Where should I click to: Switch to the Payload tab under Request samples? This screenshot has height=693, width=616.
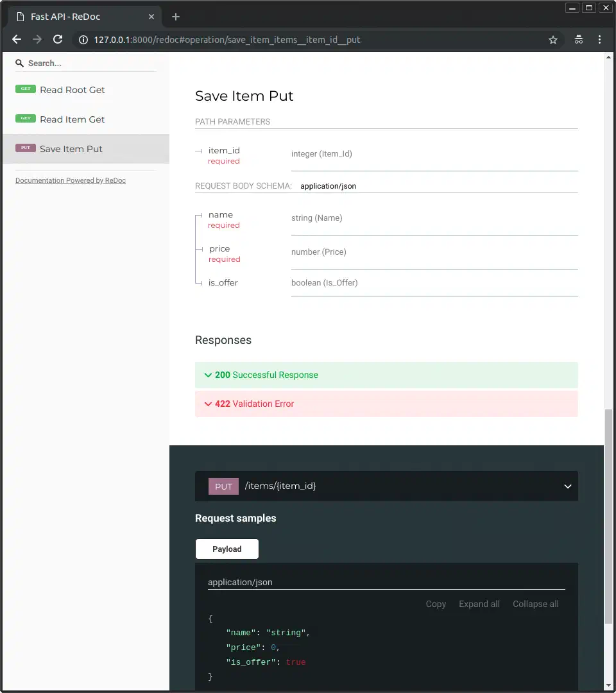(x=227, y=549)
